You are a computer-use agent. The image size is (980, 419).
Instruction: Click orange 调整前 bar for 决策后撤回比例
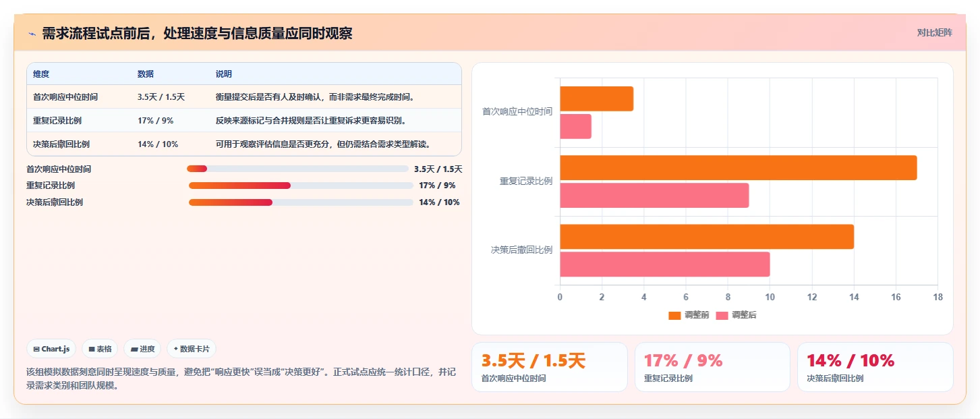pos(707,236)
